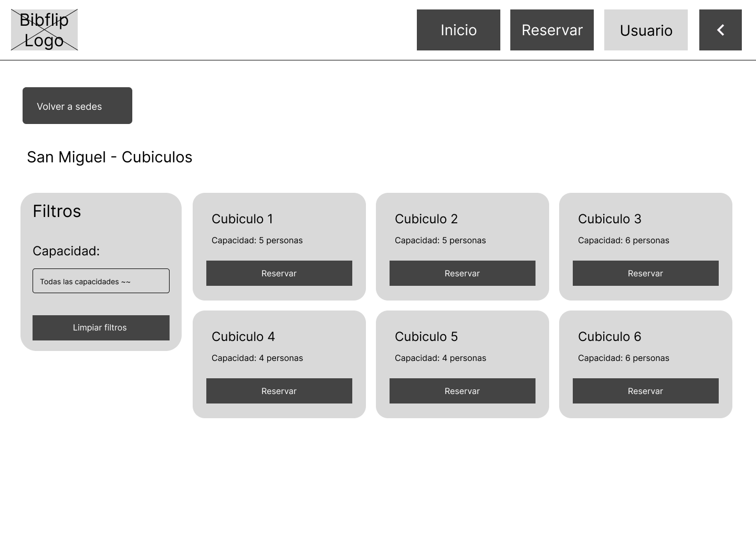Viewport: 756px width, 538px height.
Task: Click the Bibflip Logo placeholder
Action: 45,30
